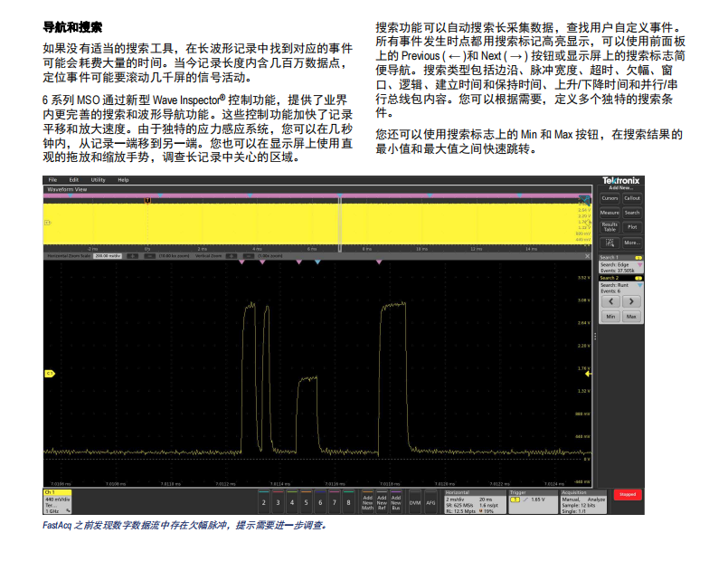
Task: Turn on channel 3
Action: pos(278,501)
